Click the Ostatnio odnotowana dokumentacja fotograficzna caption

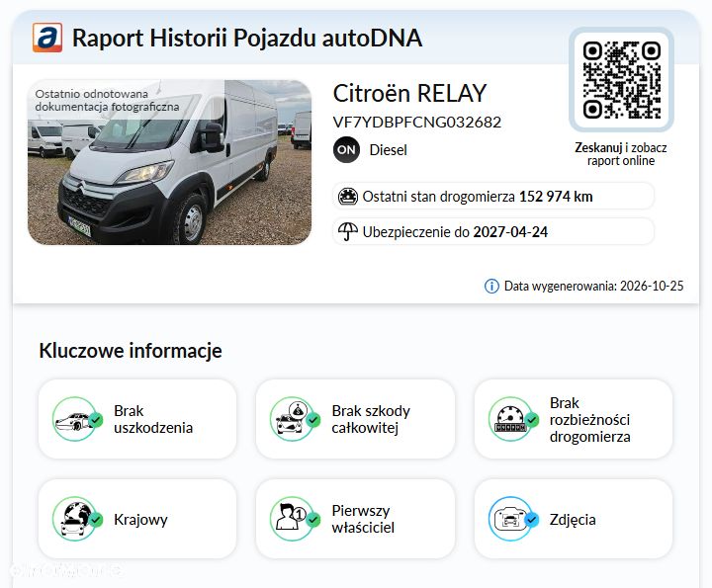click(107, 100)
